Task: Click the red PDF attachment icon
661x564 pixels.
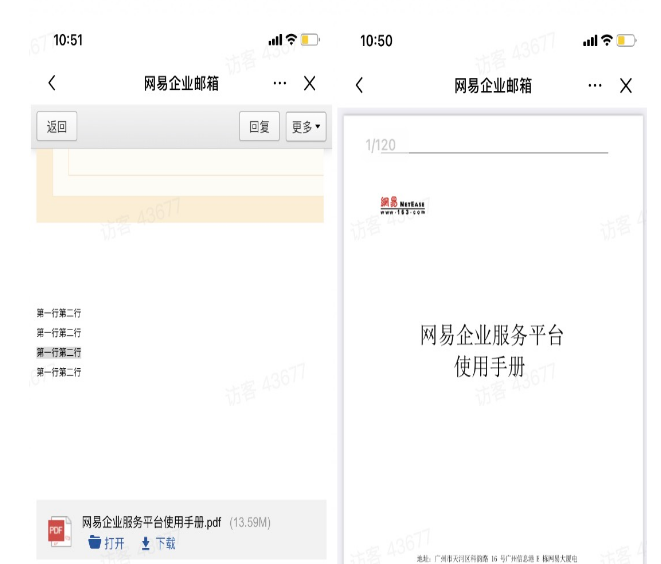Action: 59,531
